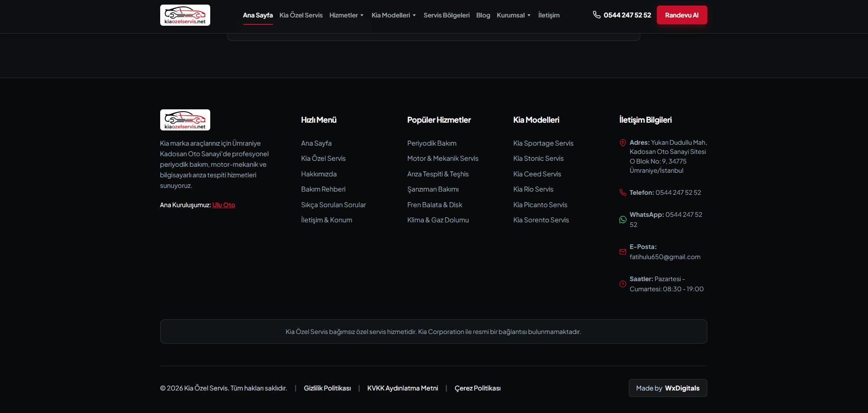Screen dimensions: 868x413
Task: Open Kia Ceed Servis link
Action: [x=537, y=174]
